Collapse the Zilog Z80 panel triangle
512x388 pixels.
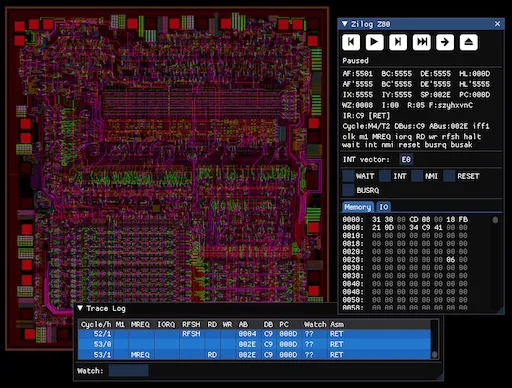(x=345, y=24)
